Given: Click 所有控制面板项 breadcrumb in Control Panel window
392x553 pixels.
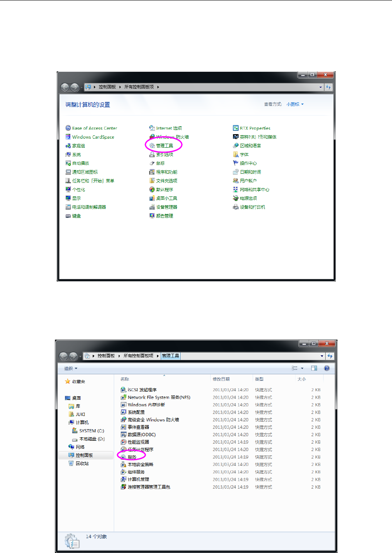Looking at the screenshot, I should (x=139, y=87).
